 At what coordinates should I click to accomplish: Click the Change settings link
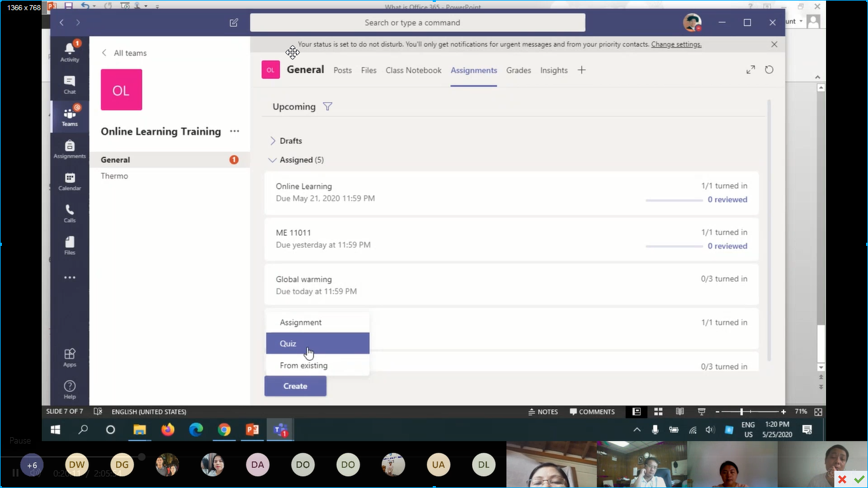676,44
